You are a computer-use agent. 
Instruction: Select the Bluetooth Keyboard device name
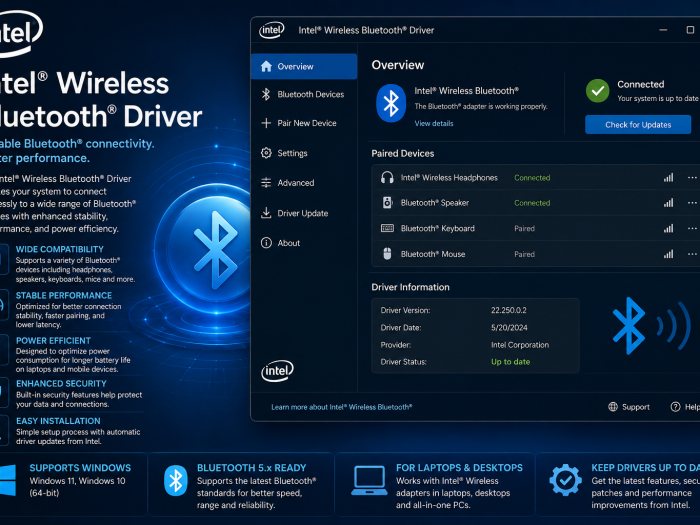tap(438, 229)
